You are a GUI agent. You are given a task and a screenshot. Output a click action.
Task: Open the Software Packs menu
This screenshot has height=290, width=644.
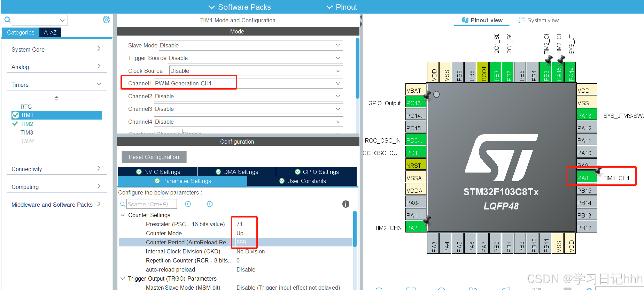click(240, 7)
